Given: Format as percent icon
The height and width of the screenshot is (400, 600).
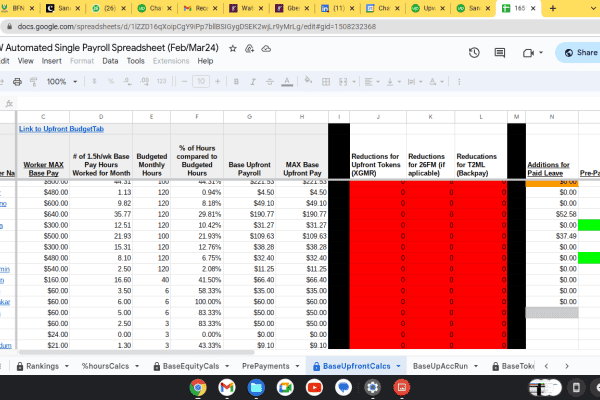Looking at the screenshot, I should 111,82.
